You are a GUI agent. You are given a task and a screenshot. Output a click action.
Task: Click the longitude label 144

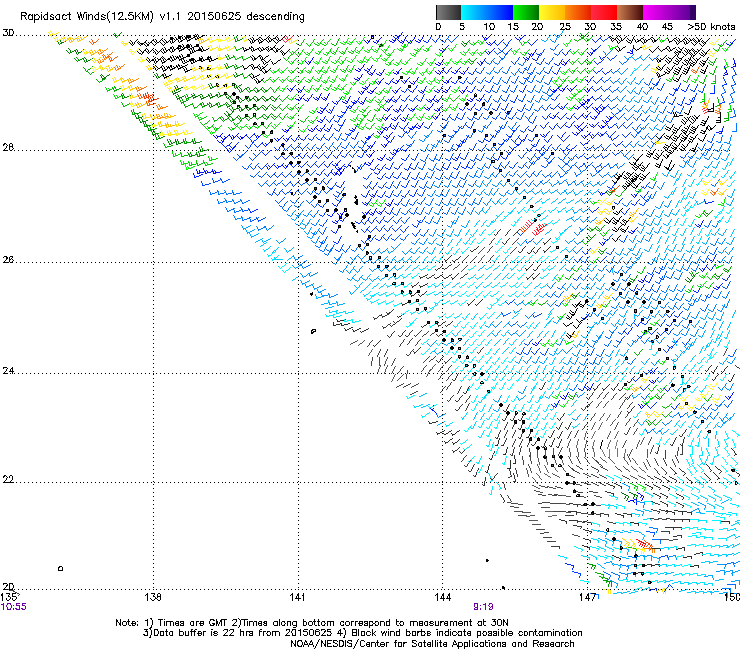tap(442, 597)
